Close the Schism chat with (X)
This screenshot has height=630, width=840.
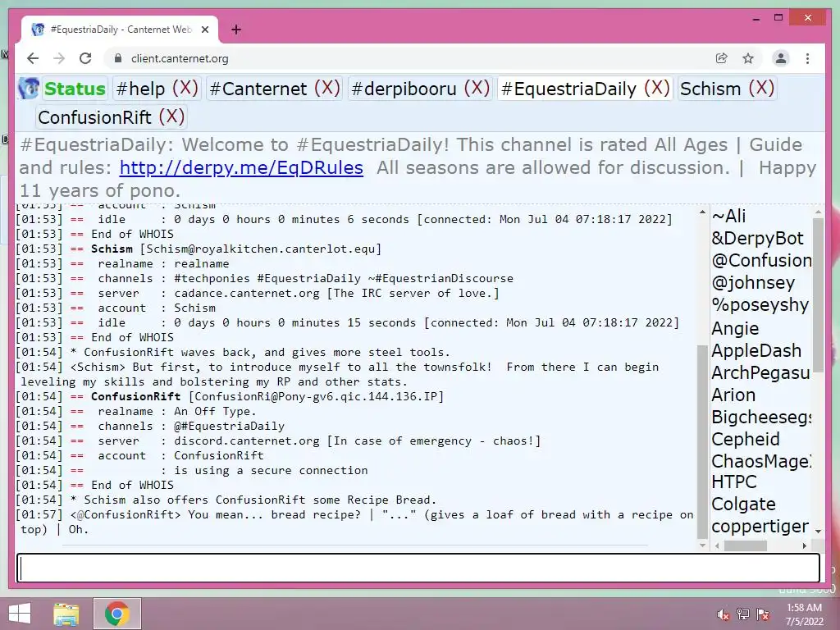tap(761, 88)
